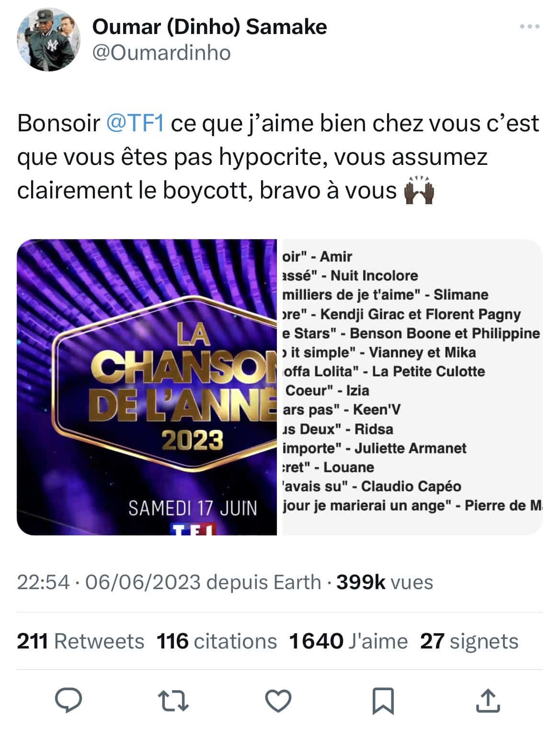
Task: Like the tweet with heart icon
Action: pos(278,701)
